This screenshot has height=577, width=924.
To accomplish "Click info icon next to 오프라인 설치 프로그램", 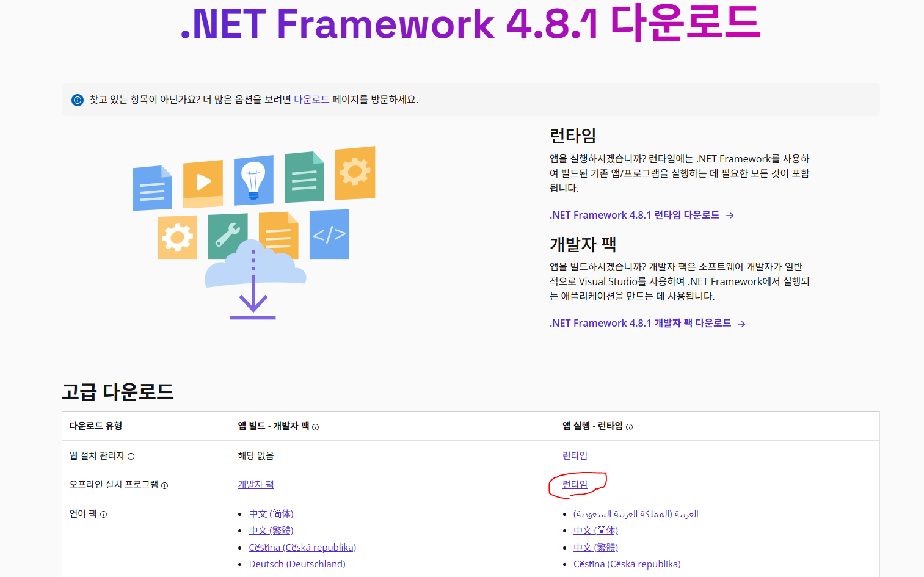I will coord(164,485).
